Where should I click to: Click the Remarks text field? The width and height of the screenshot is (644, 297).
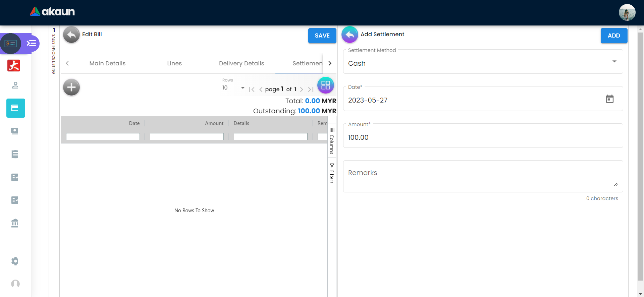click(x=482, y=176)
